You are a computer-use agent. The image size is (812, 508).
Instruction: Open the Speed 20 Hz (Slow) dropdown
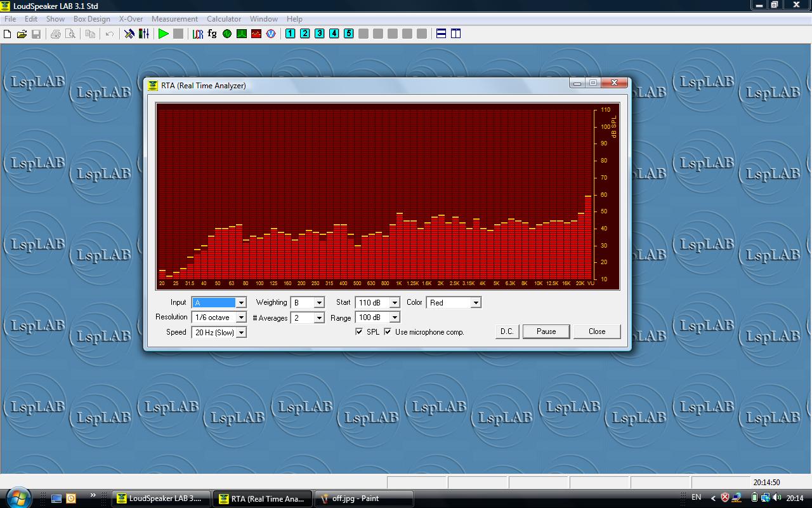219,333
